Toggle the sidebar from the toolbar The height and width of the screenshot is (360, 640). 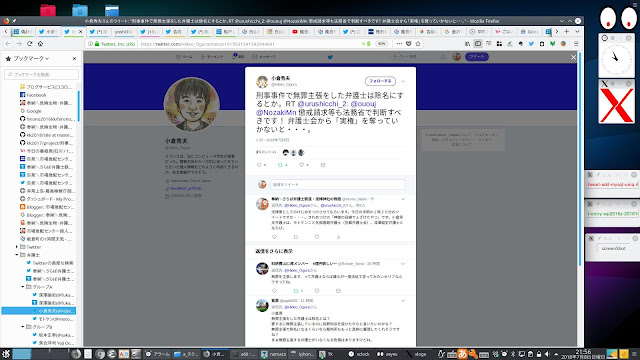478,44
